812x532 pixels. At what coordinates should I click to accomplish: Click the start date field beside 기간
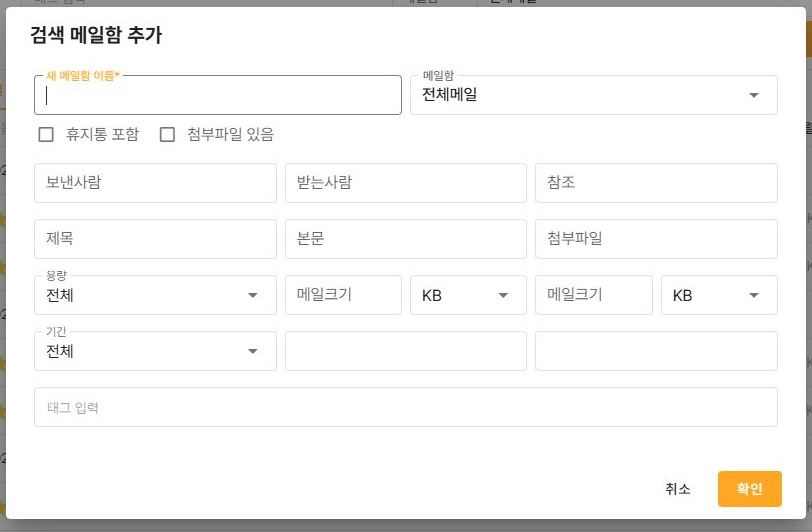(405, 351)
